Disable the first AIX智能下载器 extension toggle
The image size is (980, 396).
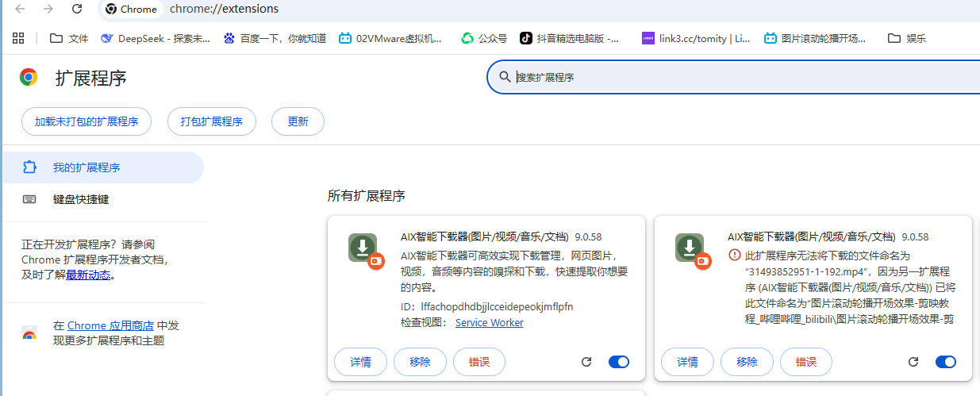pyautogui.click(x=619, y=362)
